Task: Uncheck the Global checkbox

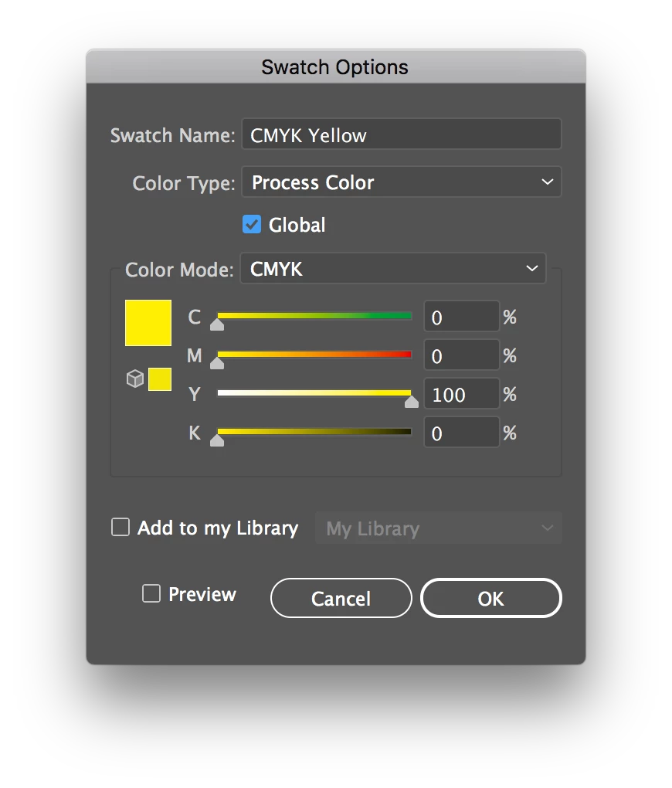Action: tap(252, 225)
